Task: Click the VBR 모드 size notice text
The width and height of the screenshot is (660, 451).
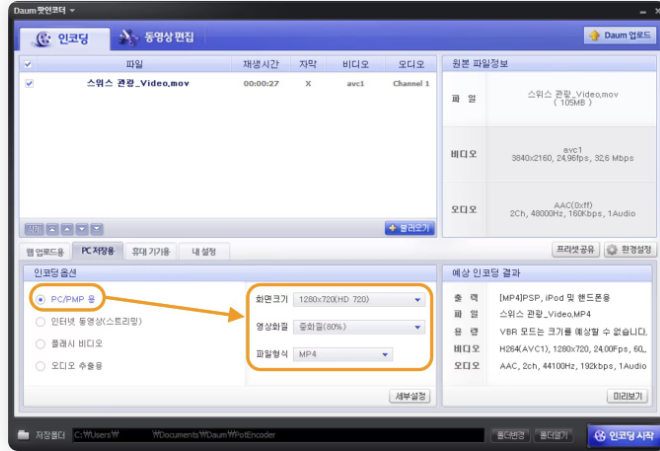Action: pyautogui.click(x=573, y=332)
